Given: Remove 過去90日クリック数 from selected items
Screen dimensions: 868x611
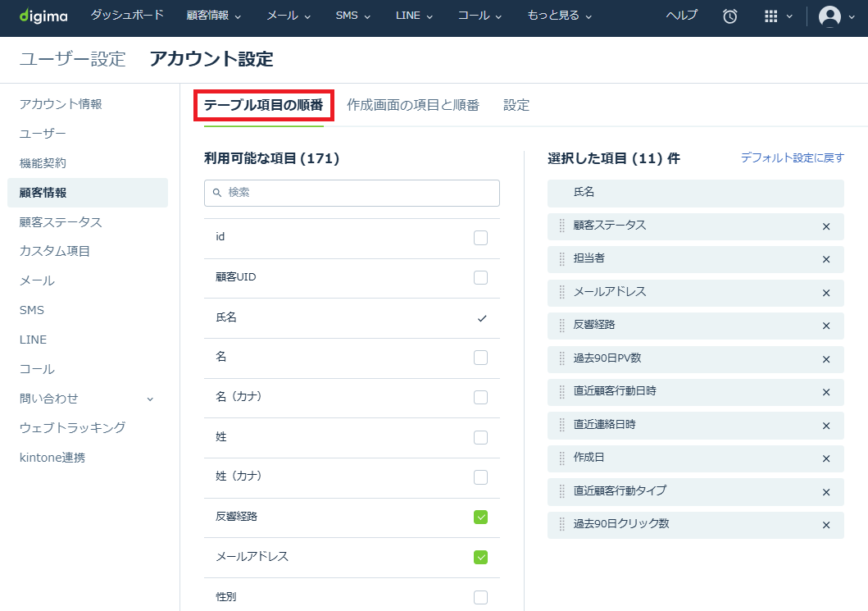Looking at the screenshot, I should pyautogui.click(x=826, y=525).
